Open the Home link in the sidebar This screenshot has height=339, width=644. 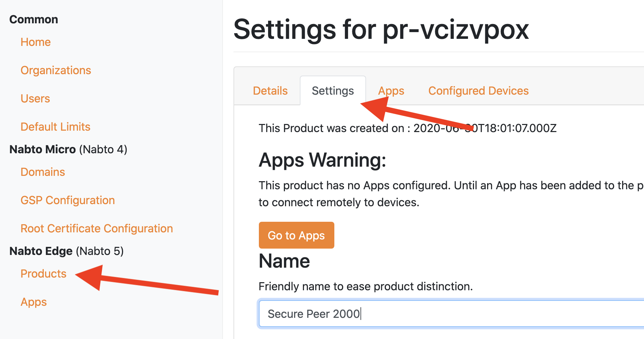point(36,42)
